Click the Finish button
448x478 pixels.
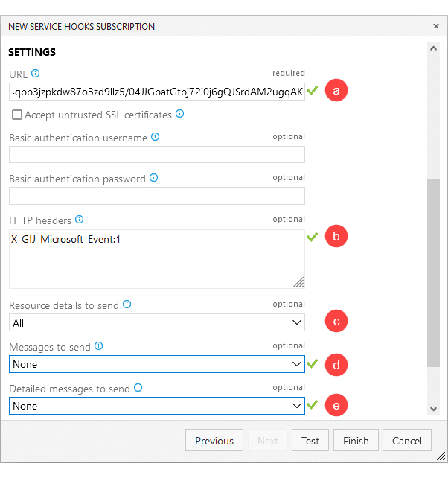[356, 440]
